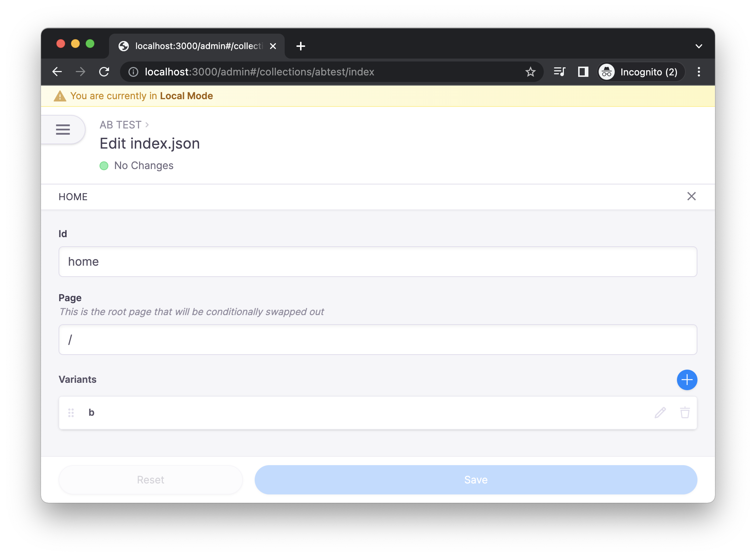The image size is (756, 557).
Task: Click the Page input field containing slash
Action: 378,340
